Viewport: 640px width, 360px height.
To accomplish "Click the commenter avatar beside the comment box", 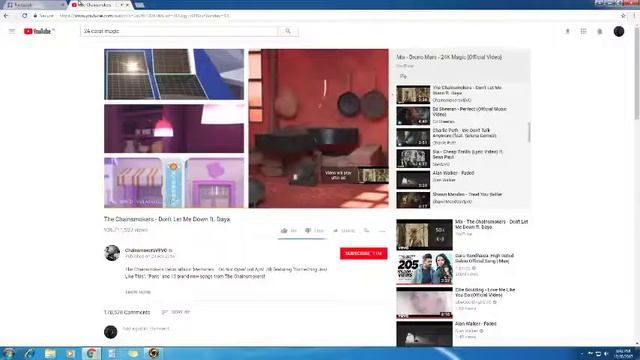I will 111,332.
